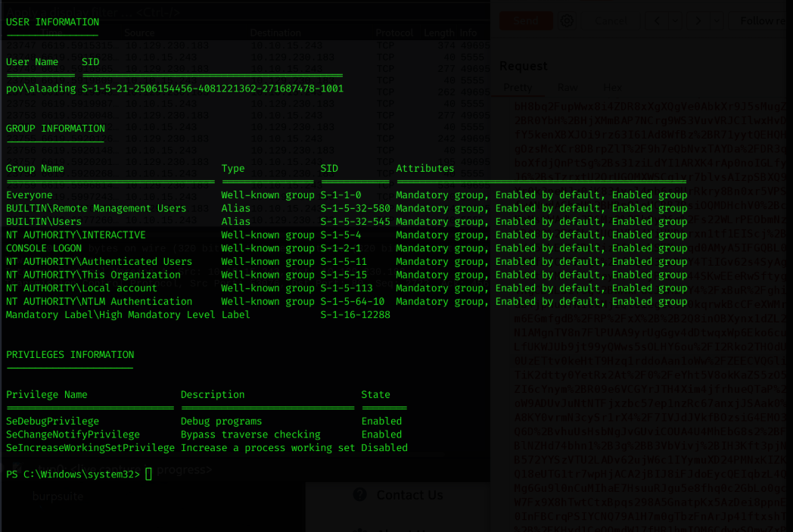This screenshot has height=532, width=793.
Task: Click the Contact Us help icon
Action: (360, 495)
